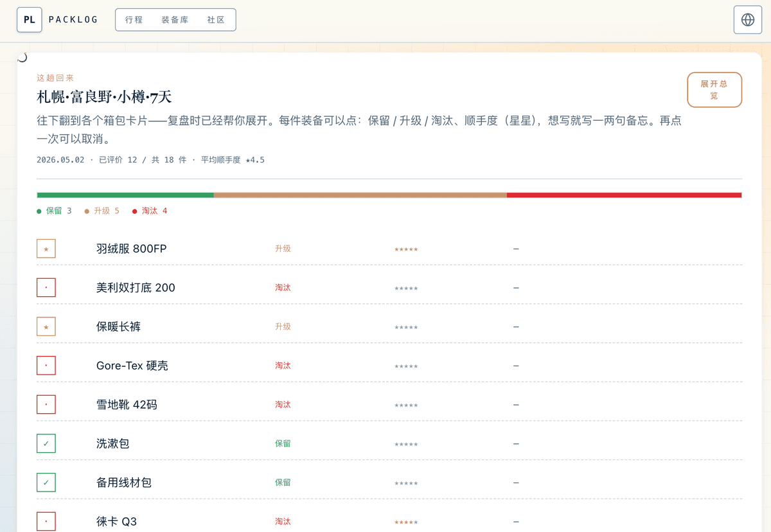Click the 升级 label for 羽绒服 800FP
Screen dimensions: 771x532
283,249
